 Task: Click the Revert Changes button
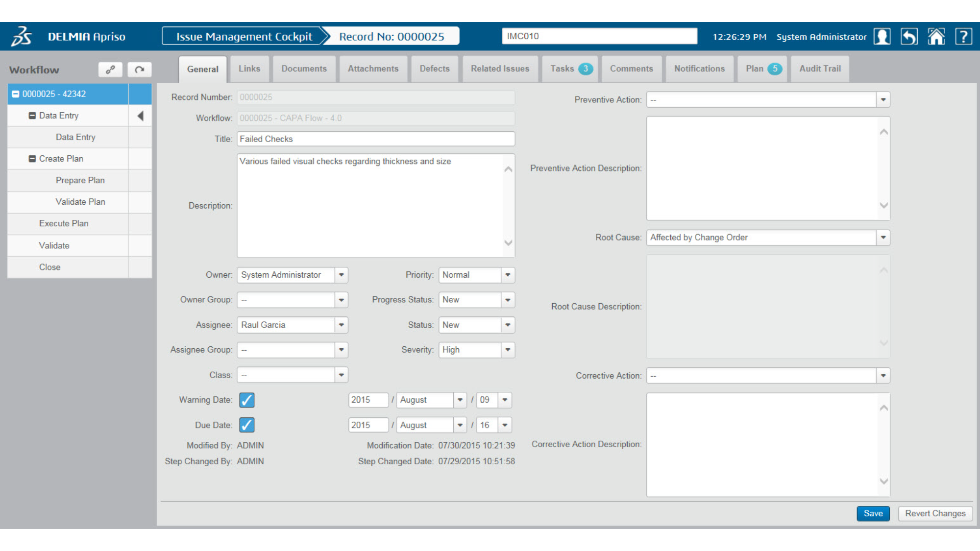935,513
